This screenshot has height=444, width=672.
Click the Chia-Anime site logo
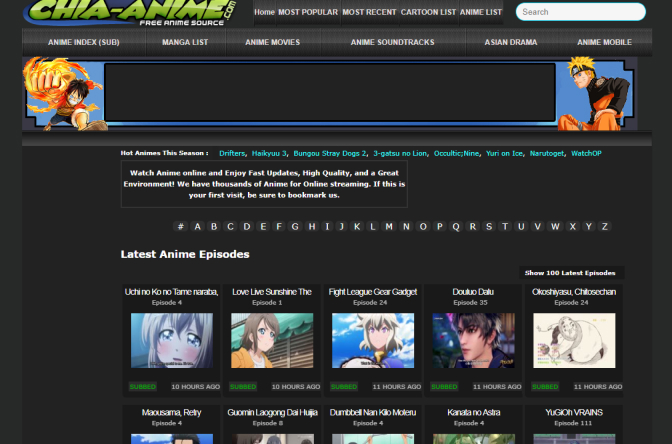[131, 13]
